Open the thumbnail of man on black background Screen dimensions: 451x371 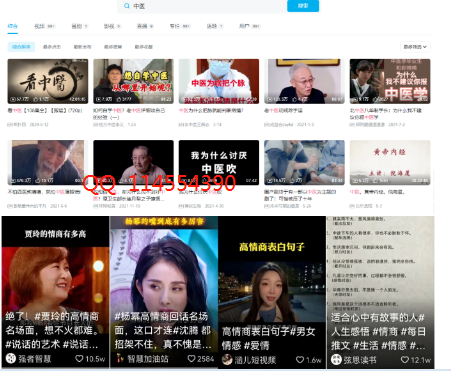[133, 162]
